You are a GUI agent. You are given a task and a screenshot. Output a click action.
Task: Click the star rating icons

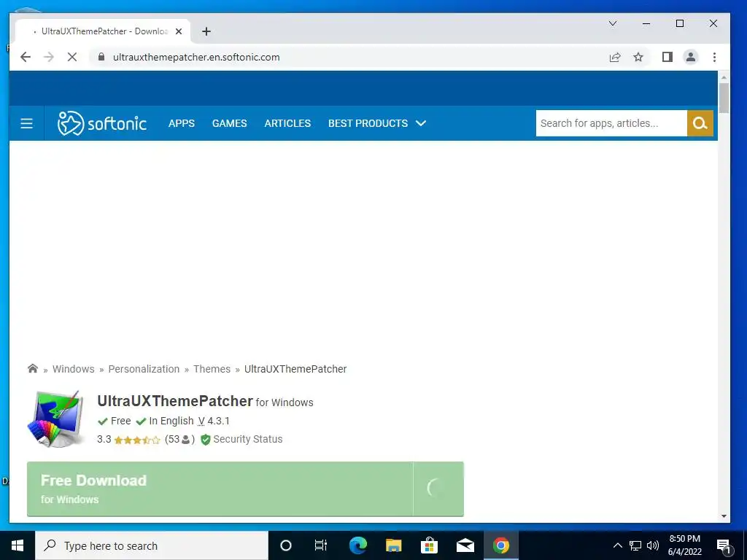(x=137, y=440)
